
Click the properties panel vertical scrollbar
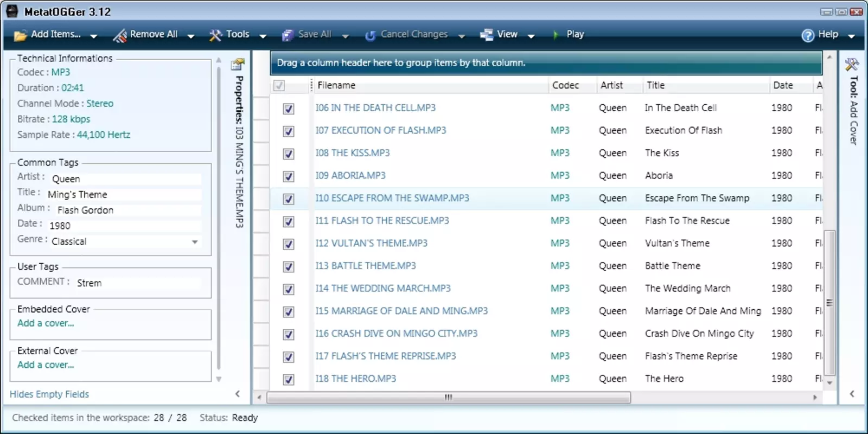click(x=219, y=219)
